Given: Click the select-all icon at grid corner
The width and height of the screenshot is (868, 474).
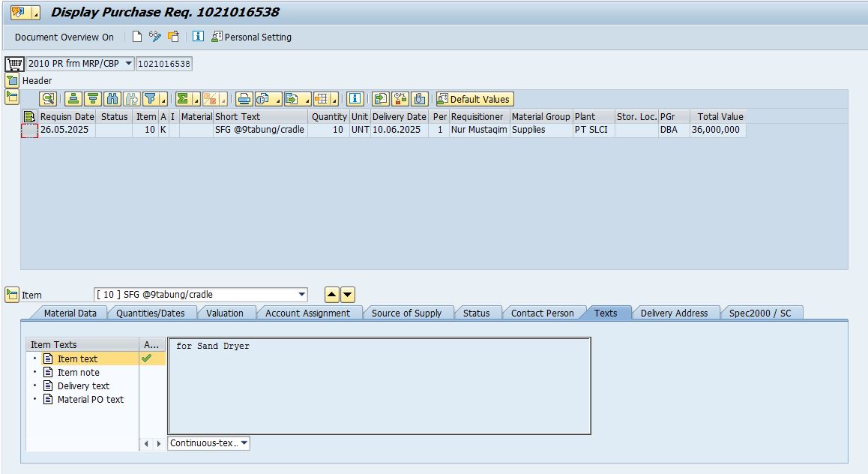Looking at the screenshot, I should click(x=29, y=116).
